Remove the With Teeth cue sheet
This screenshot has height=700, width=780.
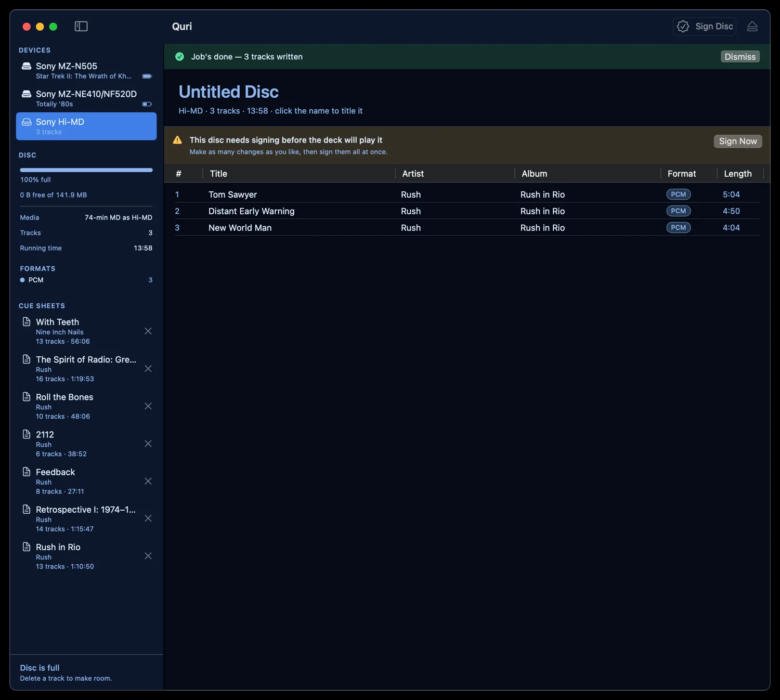tap(148, 331)
